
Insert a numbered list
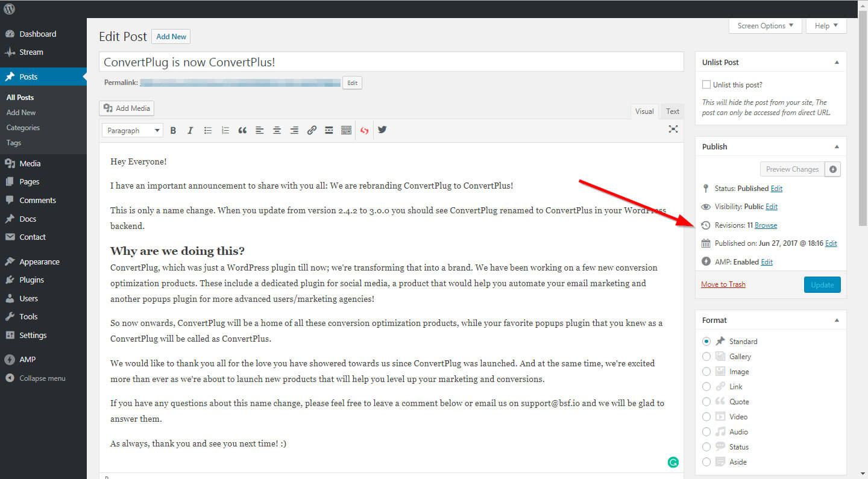point(225,130)
